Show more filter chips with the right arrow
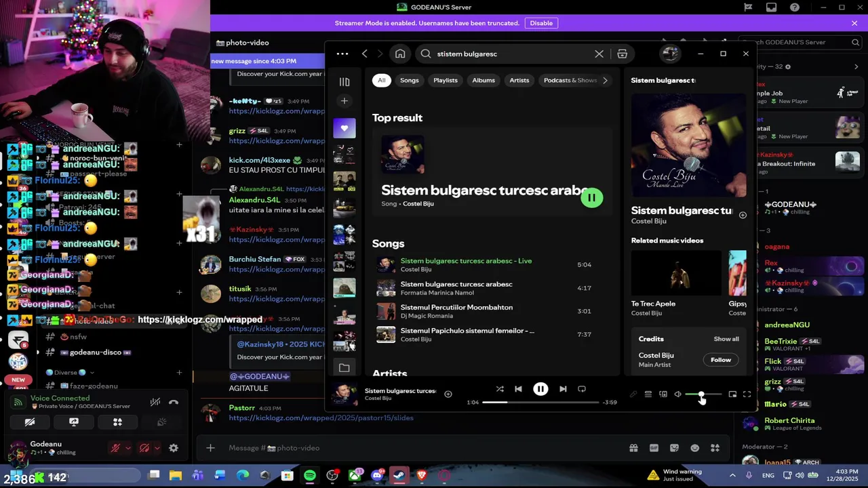868x488 pixels. pyautogui.click(x=605, y=80)
